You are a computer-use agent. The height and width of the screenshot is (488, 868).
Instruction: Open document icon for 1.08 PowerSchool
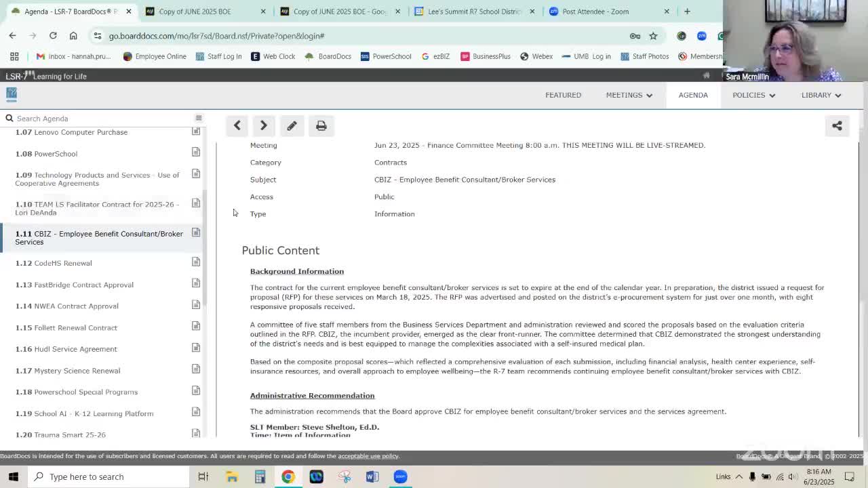(195, 152)
